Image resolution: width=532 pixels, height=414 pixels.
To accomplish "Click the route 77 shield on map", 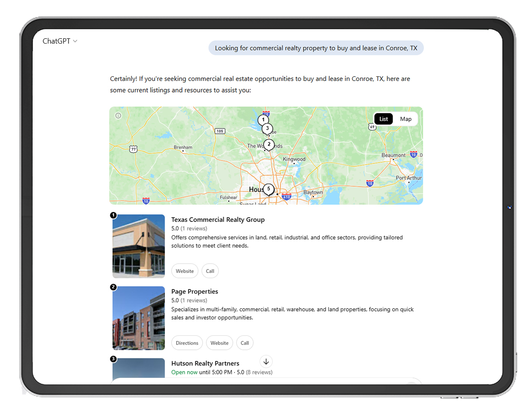I will point(133,149).
